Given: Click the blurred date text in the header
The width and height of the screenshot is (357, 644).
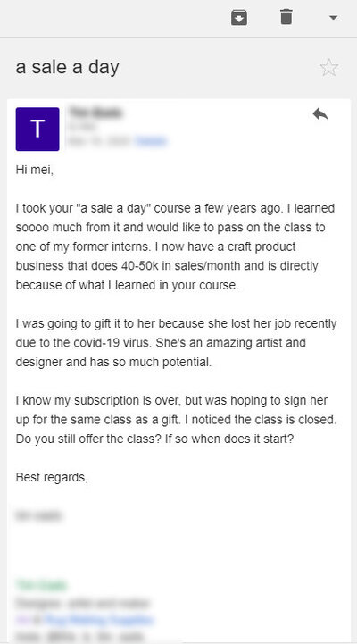Looking at the screenshot, I should click(100, 141).
